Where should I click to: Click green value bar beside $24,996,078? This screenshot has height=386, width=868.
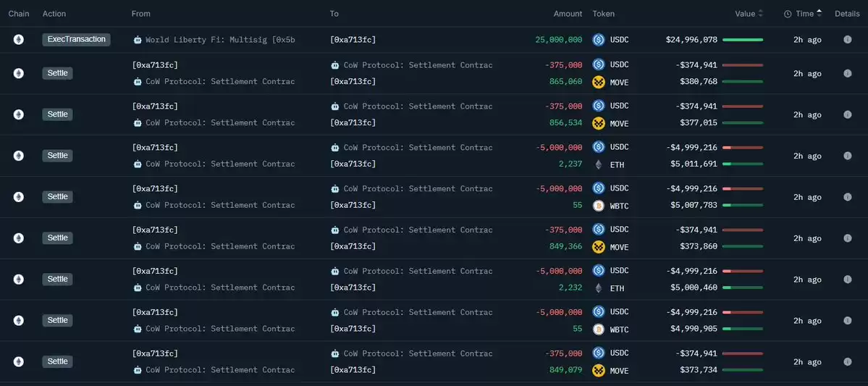[x=742, y=40]
